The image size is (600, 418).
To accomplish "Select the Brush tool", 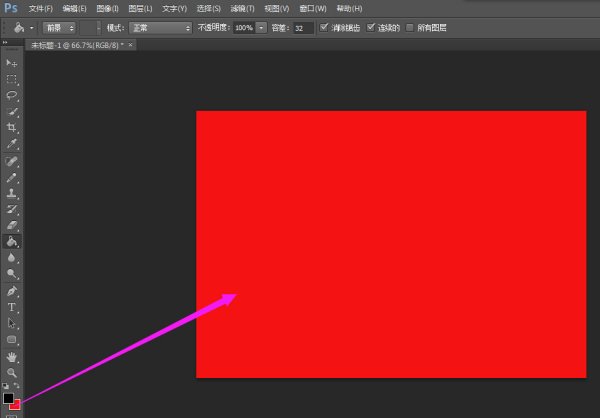I will [x=11, y=177].
